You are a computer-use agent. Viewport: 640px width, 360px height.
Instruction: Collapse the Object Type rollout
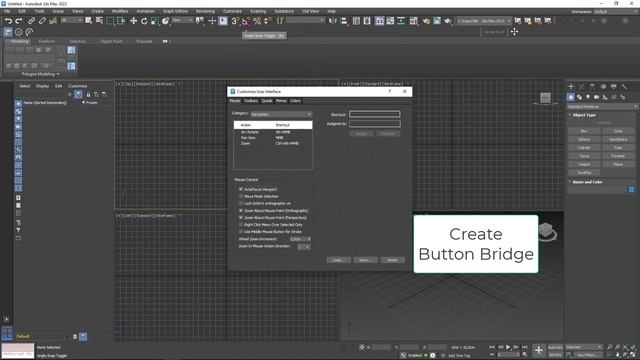tap(570, 115)
